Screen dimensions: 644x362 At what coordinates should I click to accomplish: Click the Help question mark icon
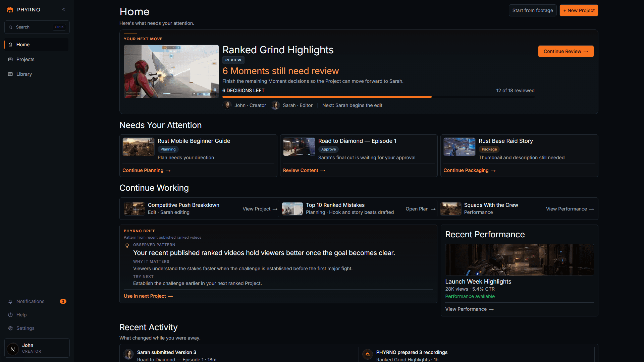point(10,315)
